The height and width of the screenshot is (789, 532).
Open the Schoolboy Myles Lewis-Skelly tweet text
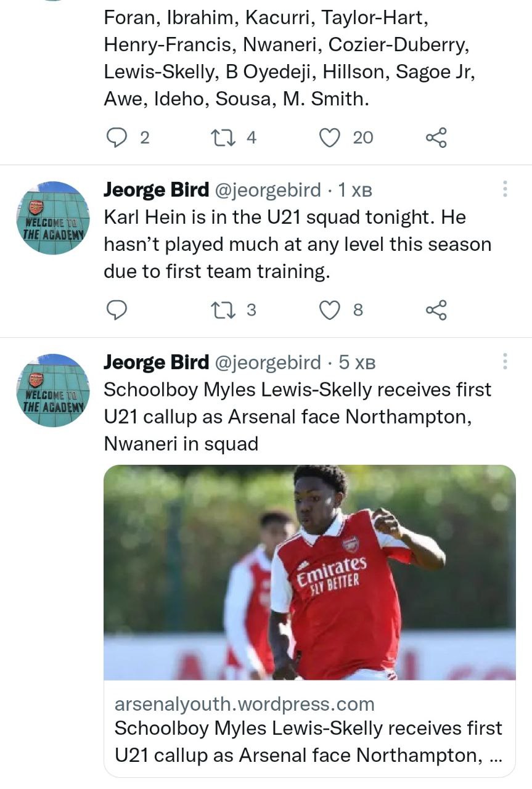297,417
